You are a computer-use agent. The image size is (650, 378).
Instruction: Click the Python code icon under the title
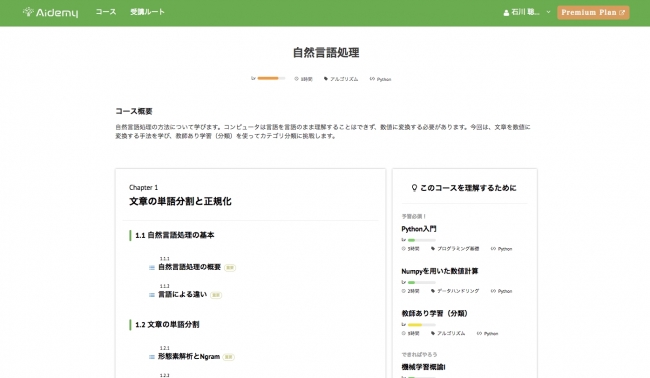click(x=372, y=79)
